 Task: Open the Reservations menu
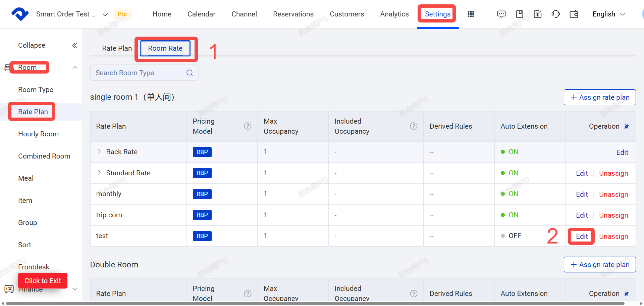tap(293, 14)
